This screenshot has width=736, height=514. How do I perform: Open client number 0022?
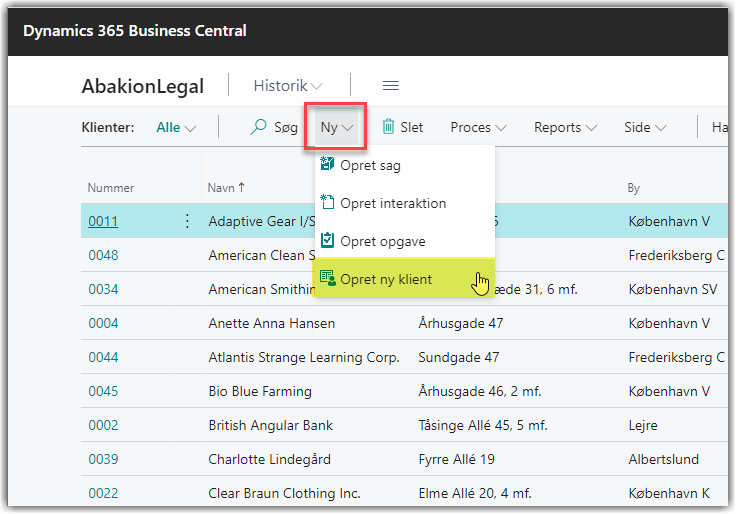[103, 493]
